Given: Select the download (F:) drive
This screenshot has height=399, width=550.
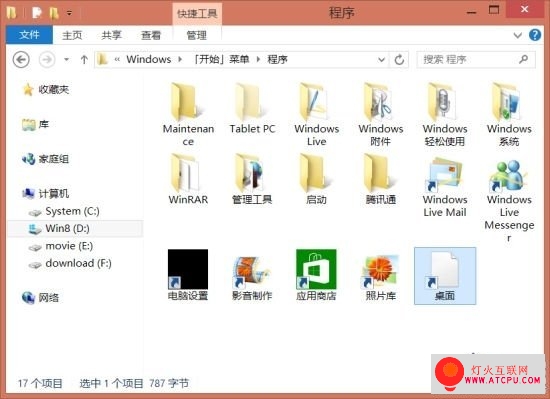Looking at the screenshot, I should [70, 263].
